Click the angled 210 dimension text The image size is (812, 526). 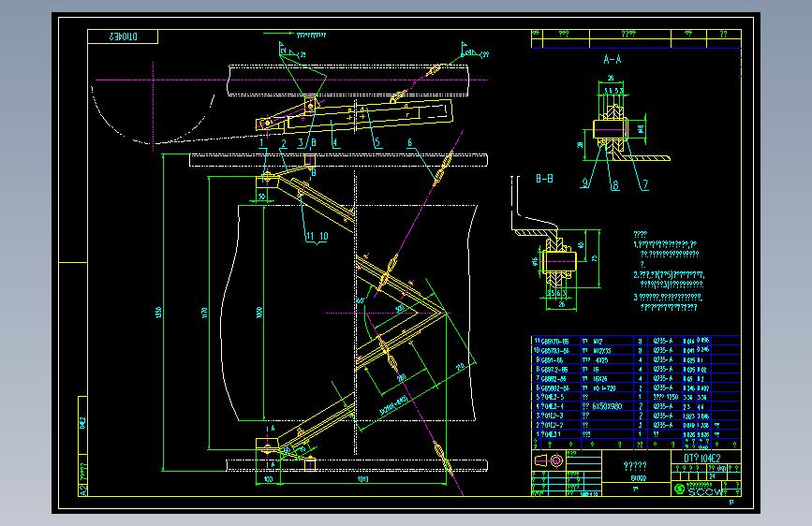coord(460,367)
